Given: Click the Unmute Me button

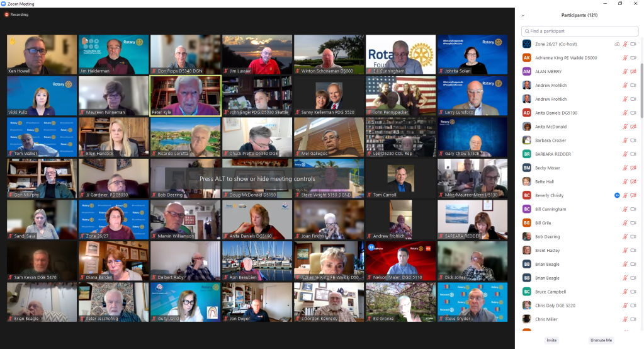Looking at the screenshot, I should tap(601, 340).
